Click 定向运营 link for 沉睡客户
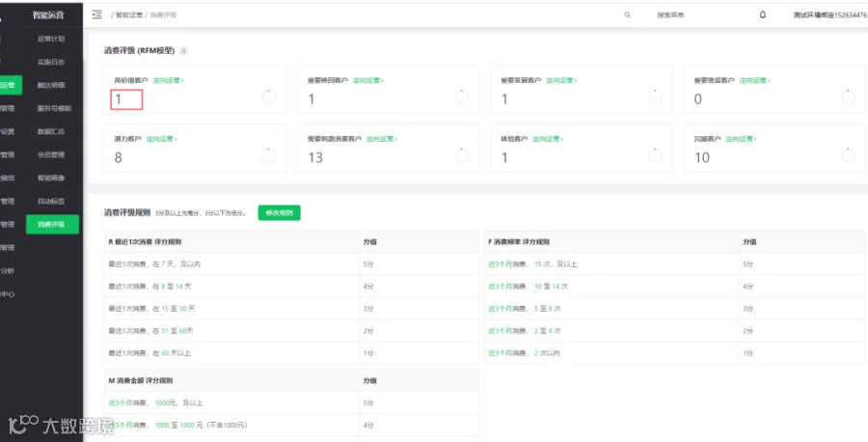This screenshot has height=442, width=868. (x=742, y=139)
